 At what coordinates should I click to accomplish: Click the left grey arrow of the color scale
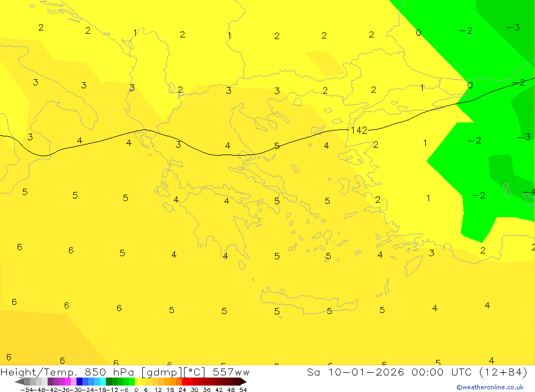[x=19, y=382]
